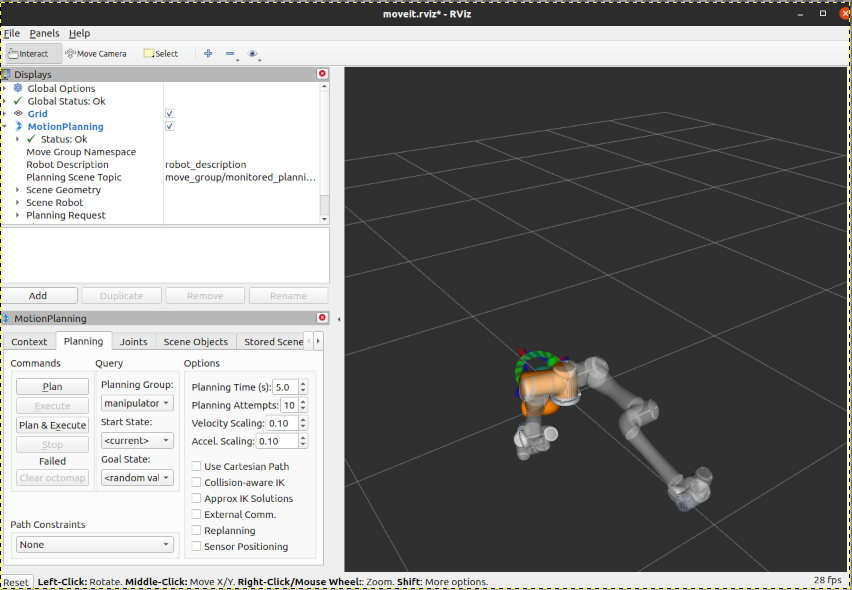This screenshot has width=852, height=590.
Task: Switch to the Scene Objects tab
Action: (196, 342)
